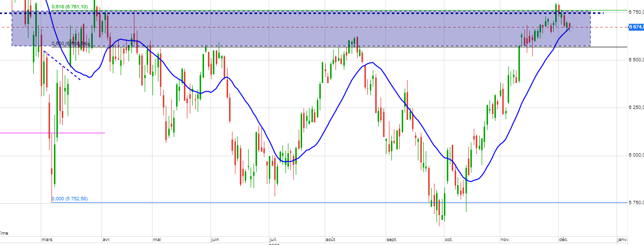Click the janv. label on time axis
This screenshot has width=644, height=245.
[622, 240]
